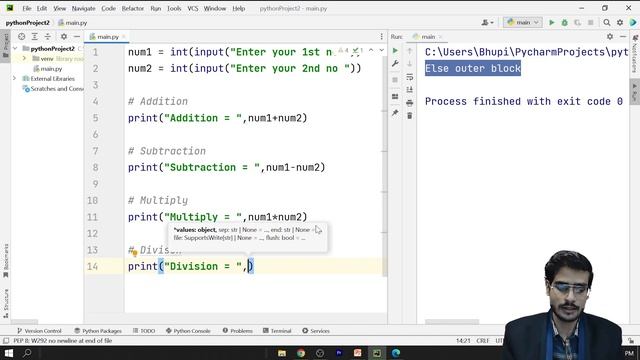Screen dimensions: 640x360
Task: Open Python Packages tool window
Action: (x=98, y=331)
